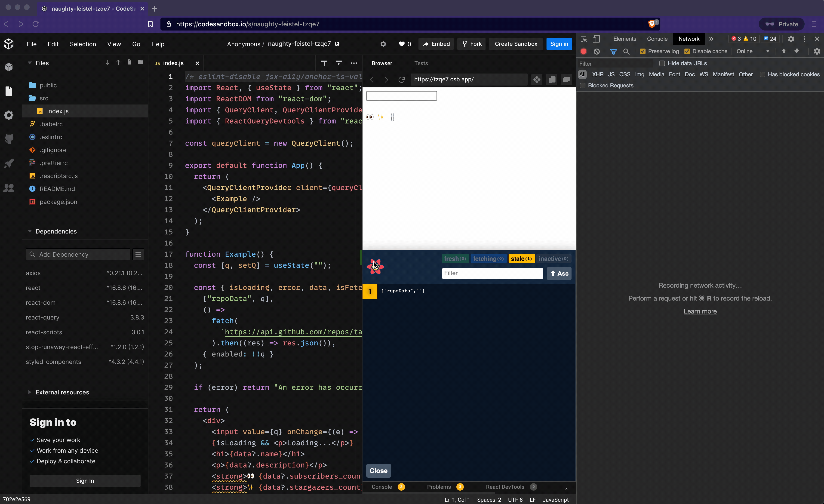Collapse the Dependencies section
This screenshot has height=504, width=824.
pos(56,231)
